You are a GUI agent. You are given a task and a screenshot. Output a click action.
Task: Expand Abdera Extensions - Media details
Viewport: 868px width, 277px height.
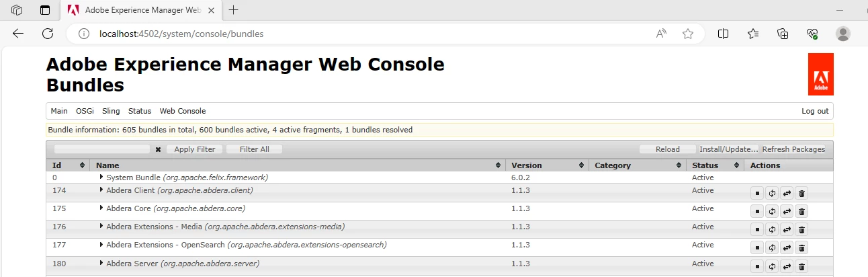[x=101, y=226]
